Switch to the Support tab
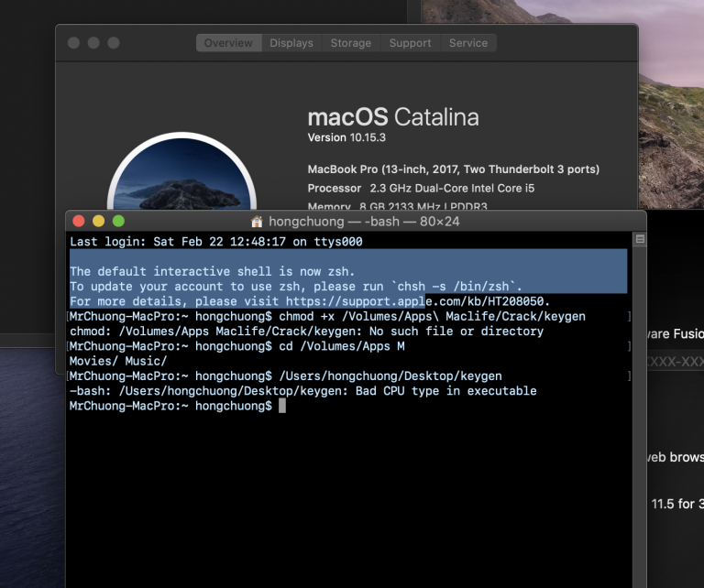704x588 pixels. click(x=411, y=43)
